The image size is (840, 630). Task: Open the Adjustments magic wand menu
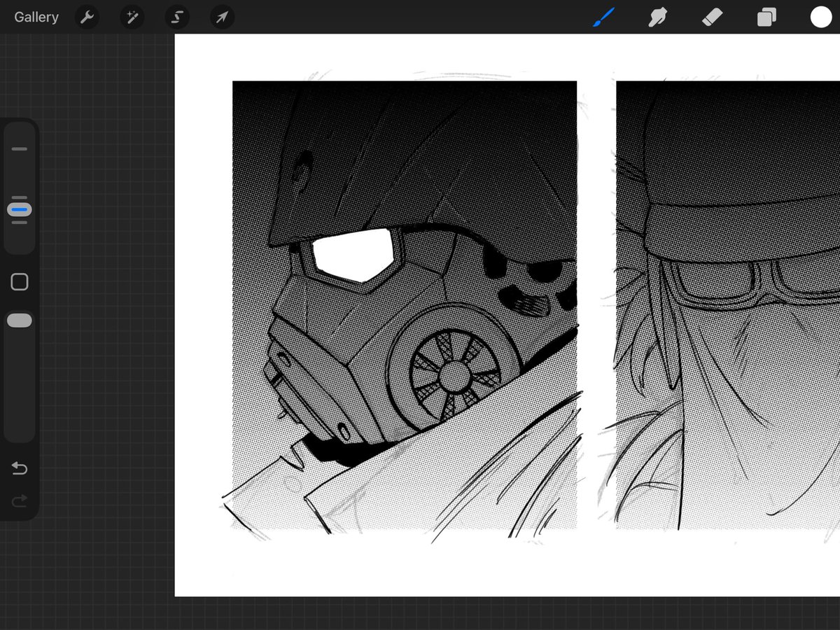click(132, 17)
